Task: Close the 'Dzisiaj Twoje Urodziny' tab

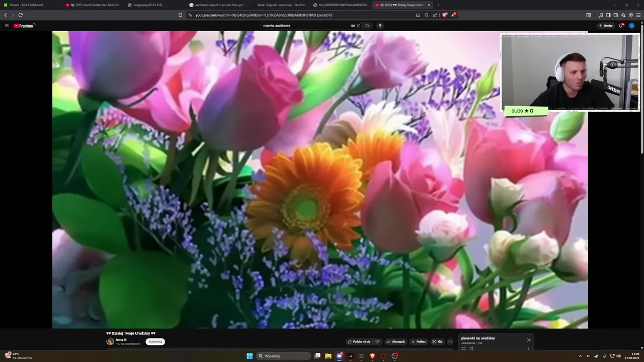Action: 429,5
